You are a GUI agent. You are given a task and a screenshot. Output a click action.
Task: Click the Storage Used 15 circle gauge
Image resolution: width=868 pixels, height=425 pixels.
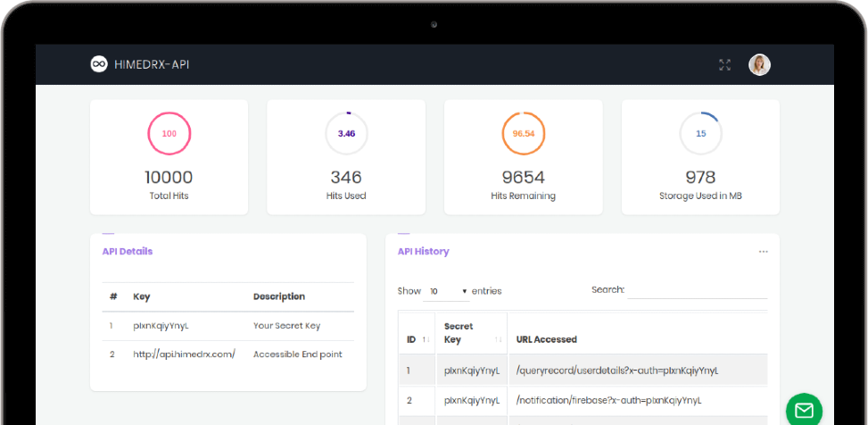[700, 133]
